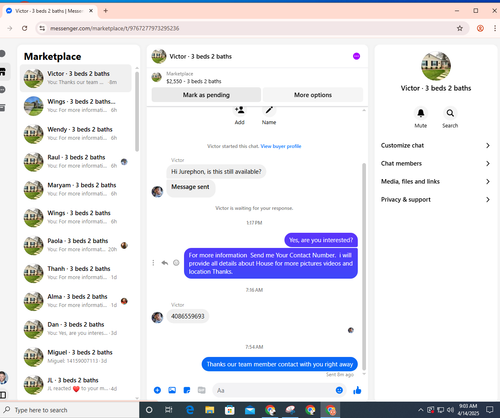Click listing thumbnail beside $2,550 price
Viewport: 500px width, 418px height.
[x=157, y=77]
